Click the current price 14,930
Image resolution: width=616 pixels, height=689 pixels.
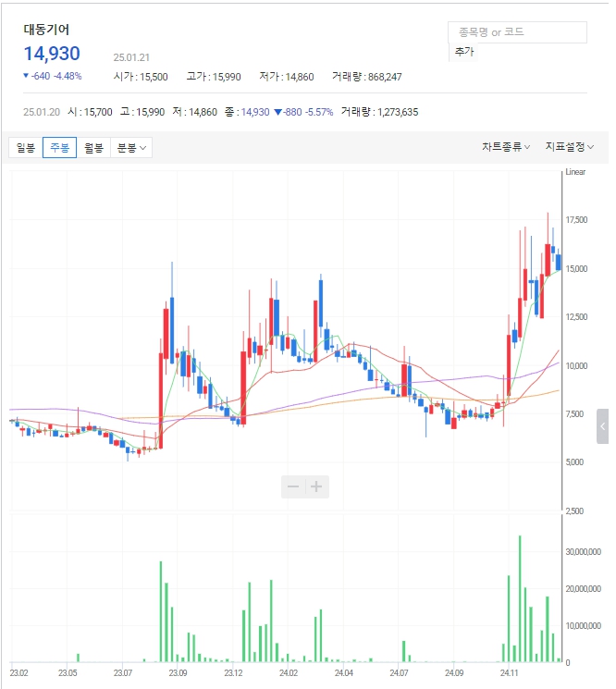[x=52, y=54]
